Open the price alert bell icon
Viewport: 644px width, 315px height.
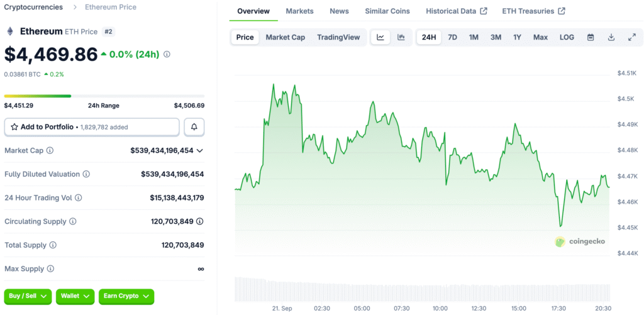pyautogui.click(x=194, y=127)
